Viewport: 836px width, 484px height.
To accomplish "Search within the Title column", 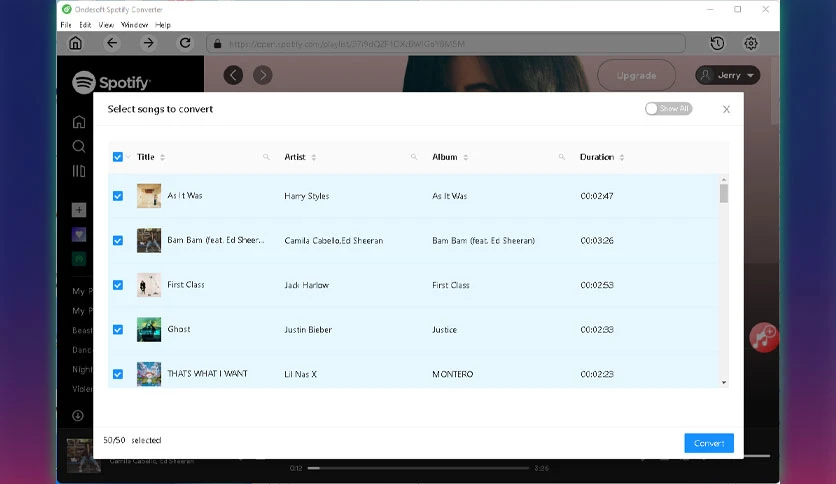I will coord(266,157).
